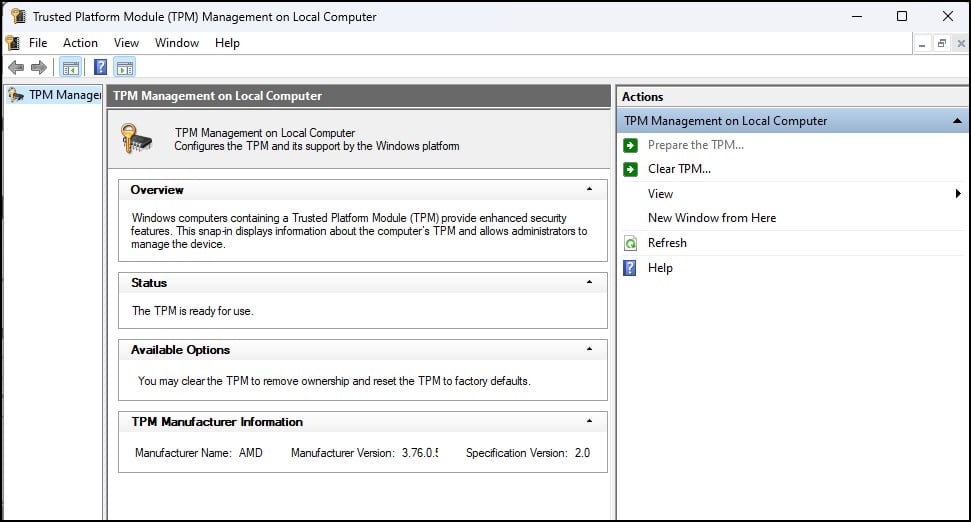Open the File menu
Image resolution: width=971 pixels, height=522 pixels.
(x=38, y=43)
